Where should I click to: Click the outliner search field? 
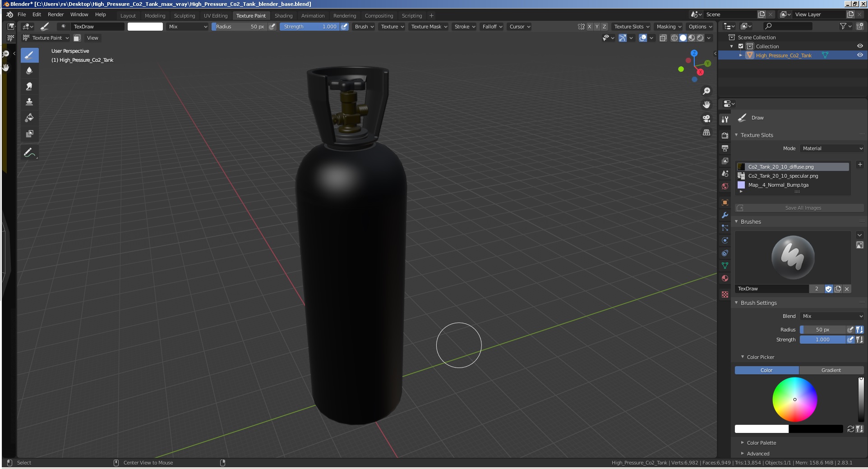787,27
